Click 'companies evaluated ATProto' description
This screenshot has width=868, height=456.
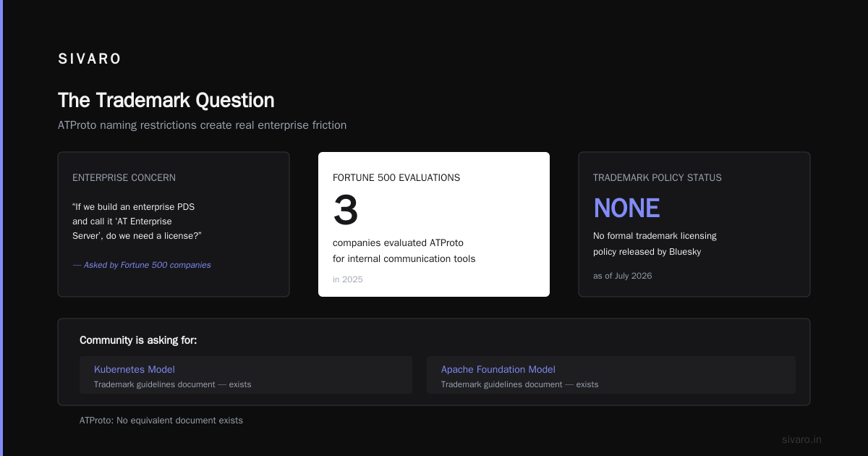pos(404,250)
